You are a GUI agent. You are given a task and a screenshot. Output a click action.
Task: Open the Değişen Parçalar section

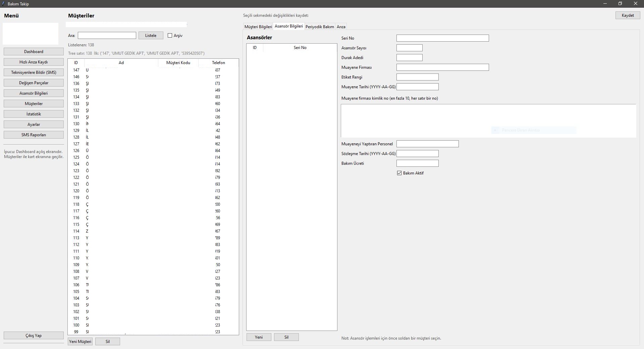[34, 83]
